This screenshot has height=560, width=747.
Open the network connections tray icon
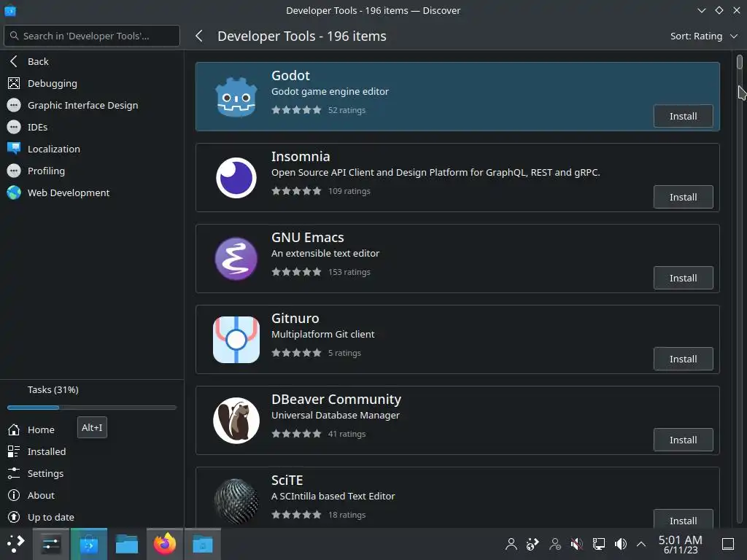click(x=598, y=544)
